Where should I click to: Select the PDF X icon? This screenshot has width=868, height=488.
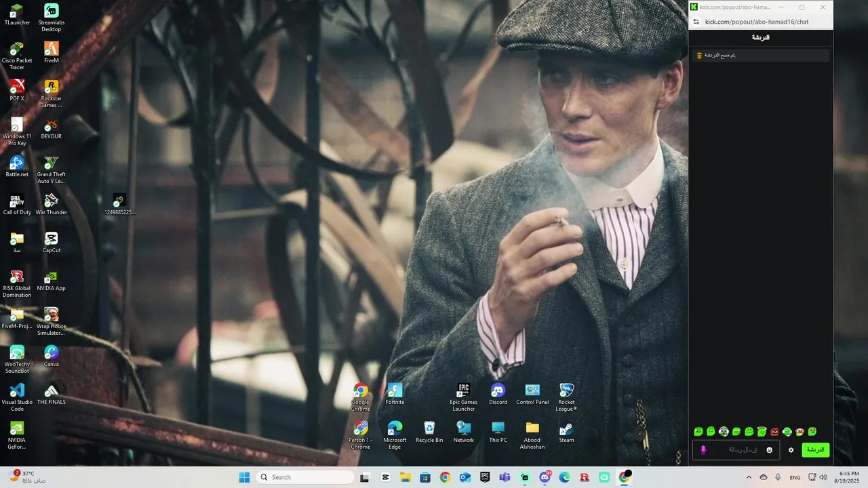pos(17,91)
